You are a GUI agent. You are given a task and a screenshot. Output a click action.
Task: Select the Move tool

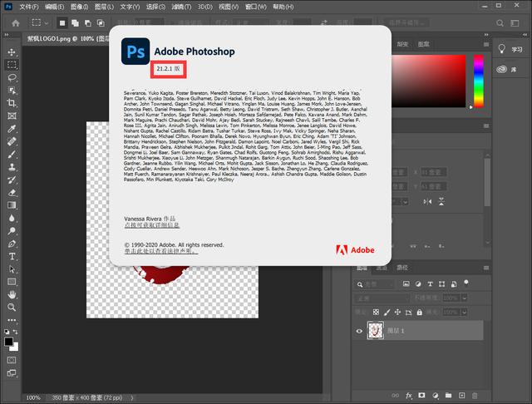coord(12,52)
